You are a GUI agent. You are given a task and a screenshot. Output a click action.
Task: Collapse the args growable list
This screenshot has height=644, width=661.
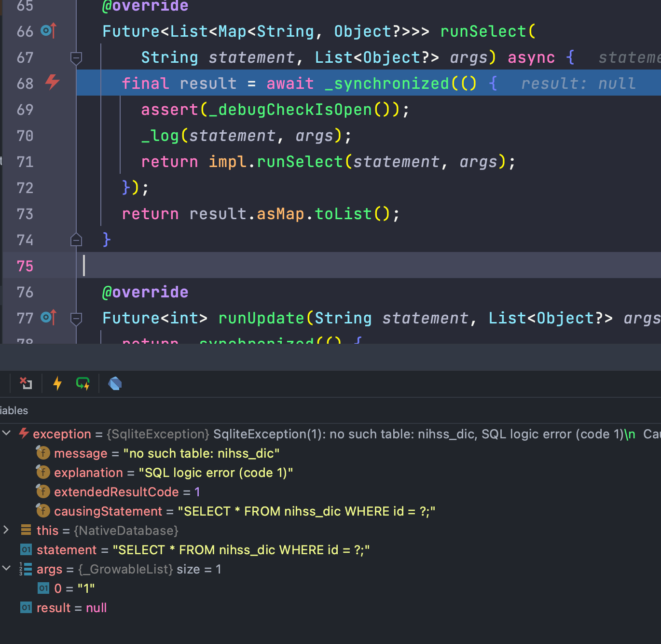[6, 569]
